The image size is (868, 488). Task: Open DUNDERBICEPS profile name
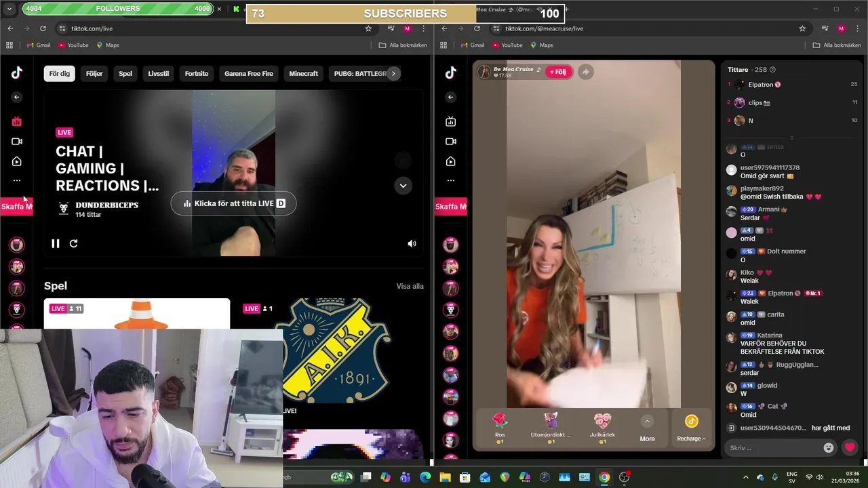pos(106,205)
